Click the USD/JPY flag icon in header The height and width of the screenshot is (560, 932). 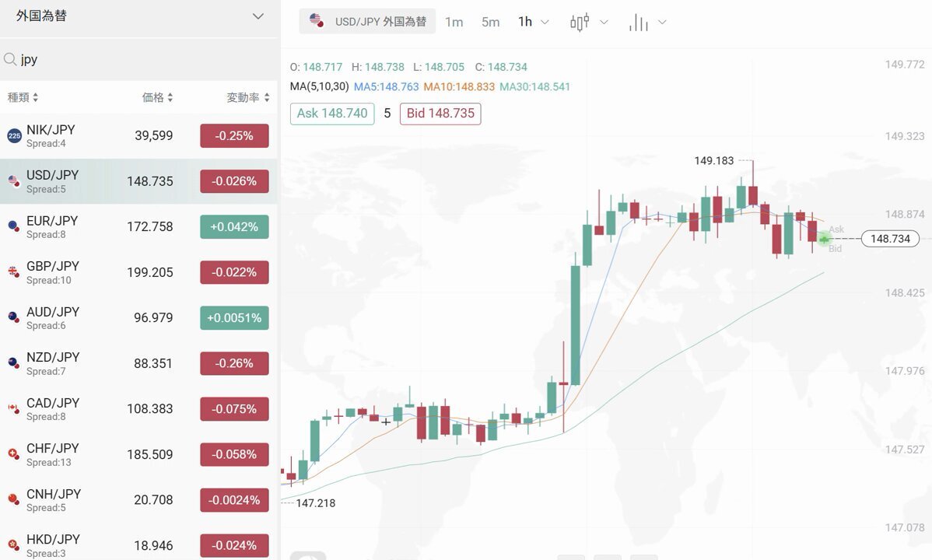316,21
